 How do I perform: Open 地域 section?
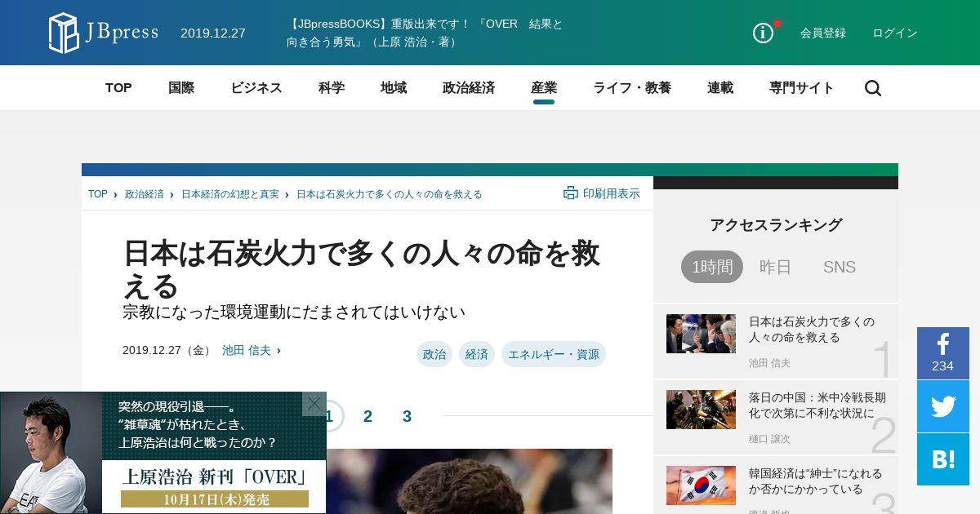pyautogui.click(x=394, y=88)
